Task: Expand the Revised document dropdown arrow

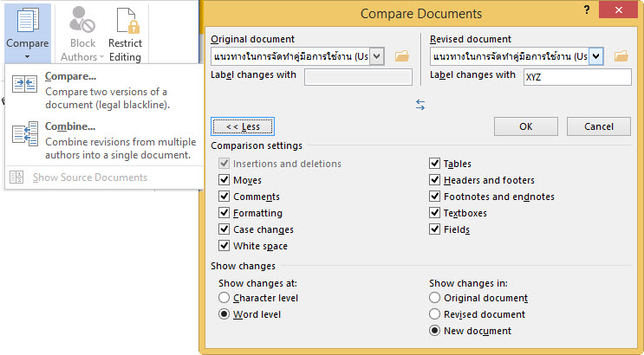Action: [596, 56]
